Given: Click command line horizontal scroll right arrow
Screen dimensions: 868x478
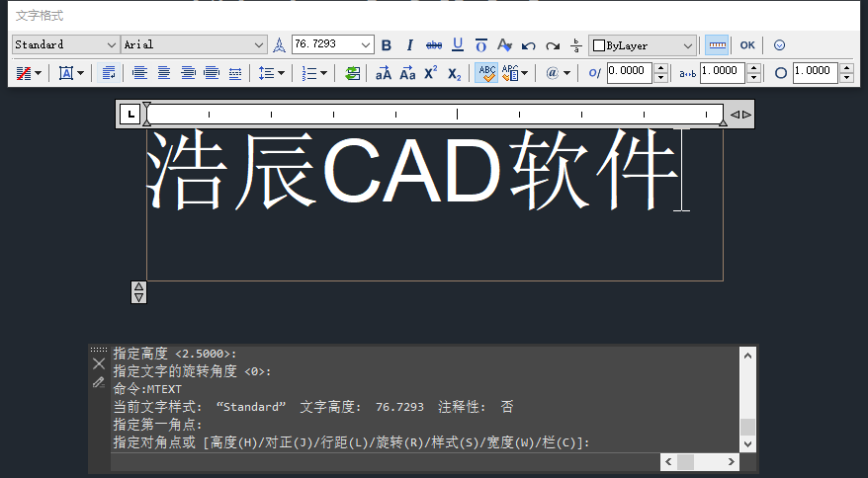Looking at the screenshot, I should [x=732, y=461].
